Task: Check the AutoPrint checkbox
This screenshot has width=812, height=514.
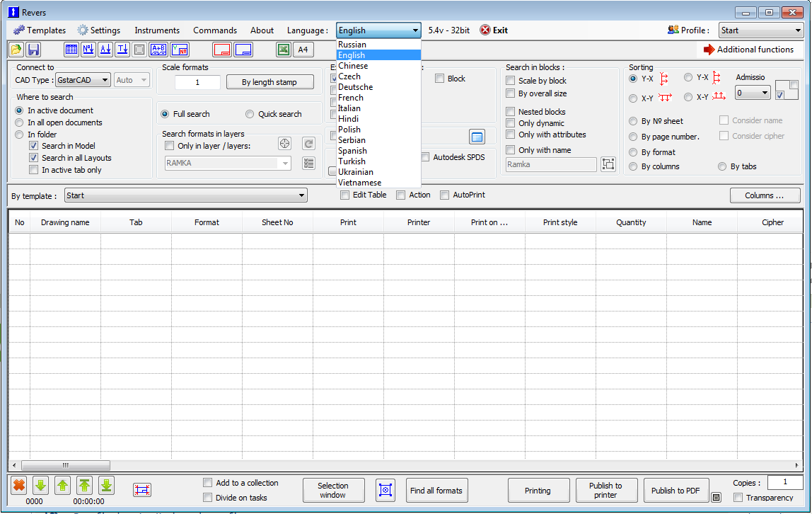Action: (x=444, y=195)
